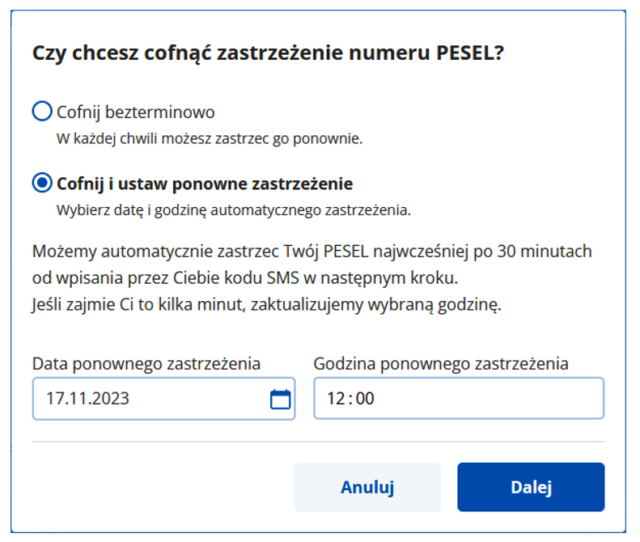Click the "Cofnij bezterminowo" label text

(136, 112)
